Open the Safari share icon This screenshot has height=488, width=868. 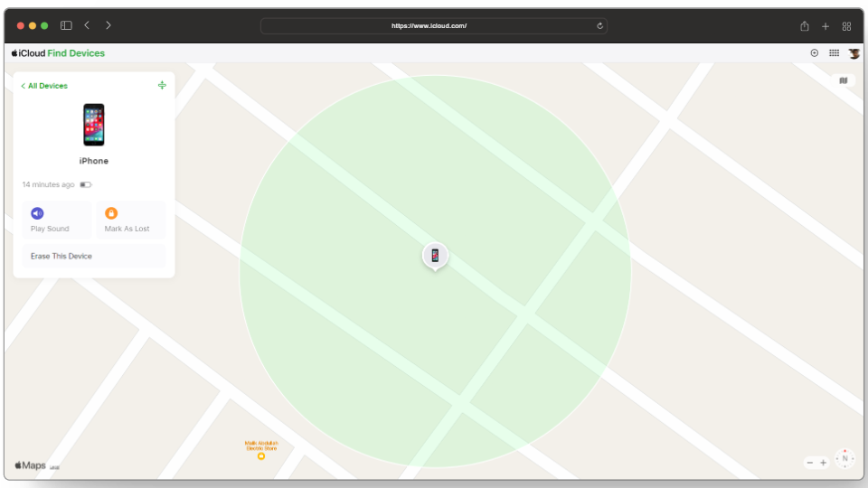coord(805,26)
